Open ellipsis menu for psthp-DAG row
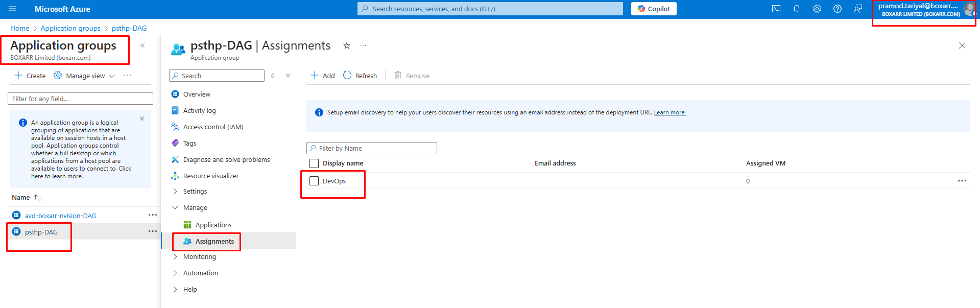Viewport: 980px width, 308px height. [152, 231]
